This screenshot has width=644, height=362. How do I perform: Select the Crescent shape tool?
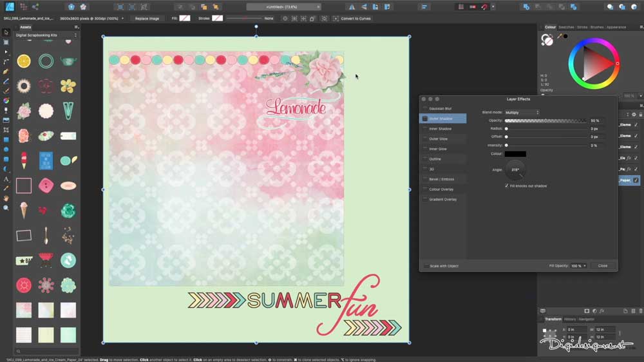tap(6, 169)
